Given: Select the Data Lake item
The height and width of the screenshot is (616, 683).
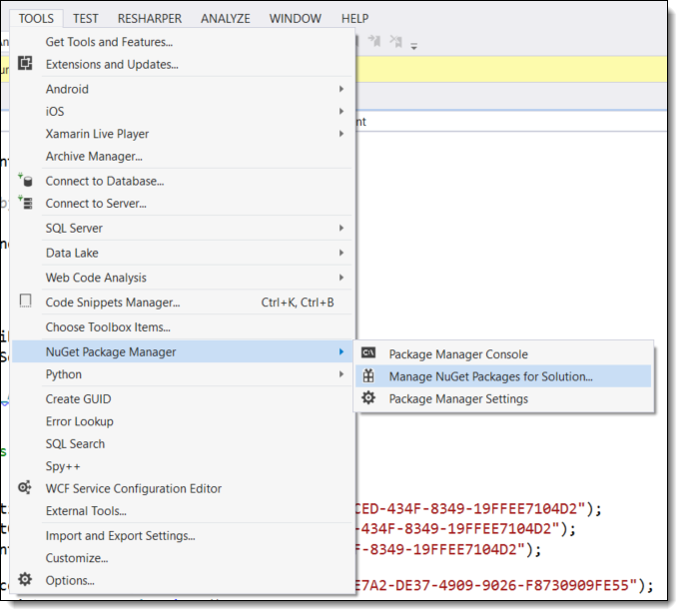Looking at the screenshot, I should (x=182, y=253).
